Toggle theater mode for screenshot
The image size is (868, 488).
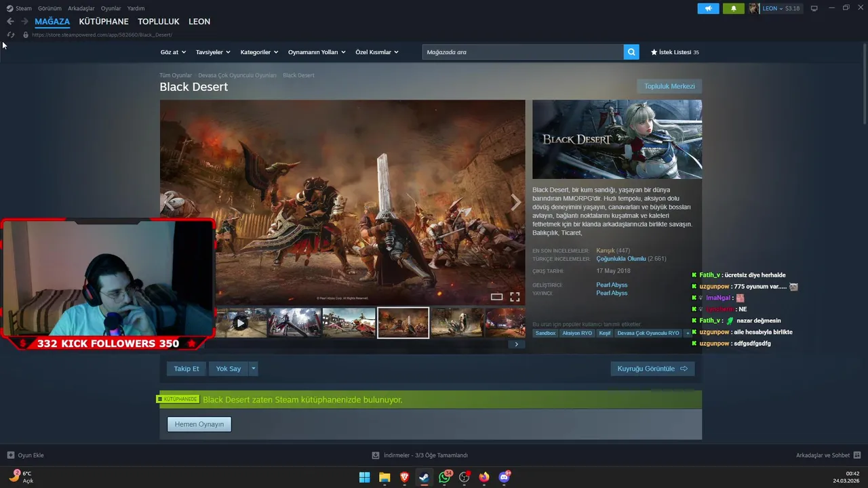496,297
